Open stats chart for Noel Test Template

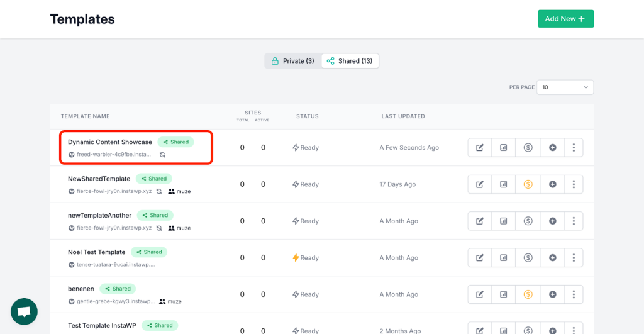(503, 258)
